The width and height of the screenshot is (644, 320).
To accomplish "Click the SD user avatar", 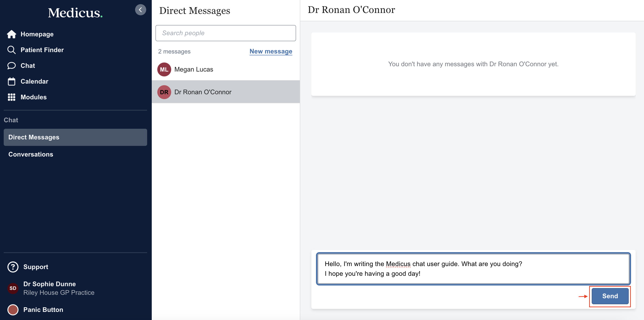I will coord(13,288).
